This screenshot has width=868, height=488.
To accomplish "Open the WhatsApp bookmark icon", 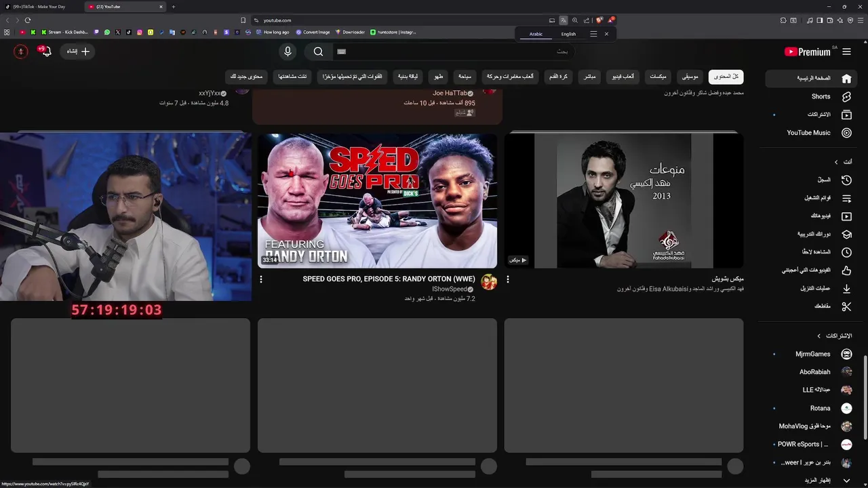I will (x=107, y=32).
